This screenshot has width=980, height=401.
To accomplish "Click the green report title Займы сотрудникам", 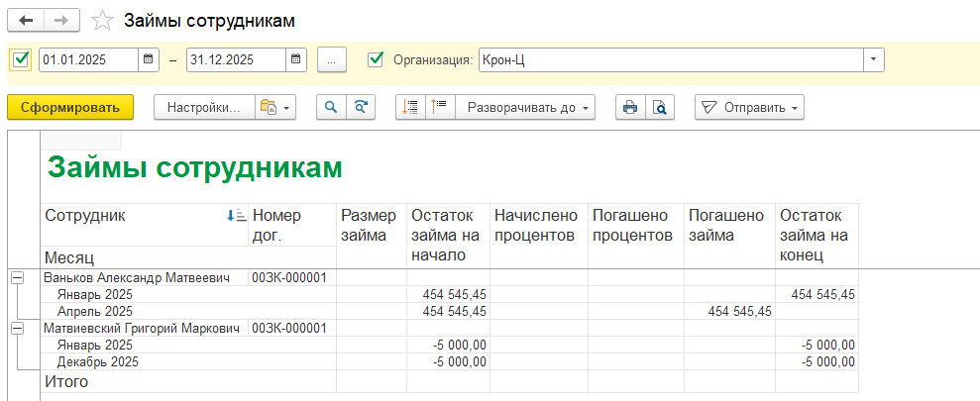I will [x=195, y=168].
